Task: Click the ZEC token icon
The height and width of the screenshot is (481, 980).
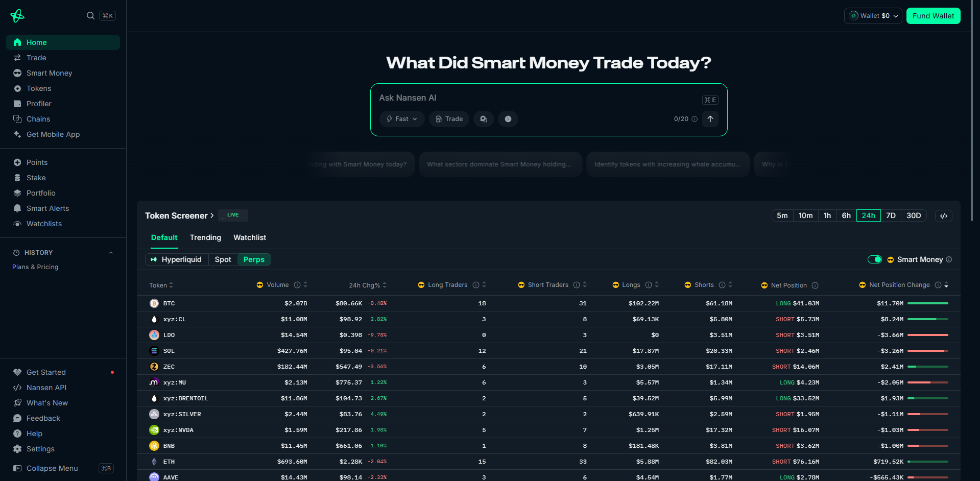Action: (154, 367)
